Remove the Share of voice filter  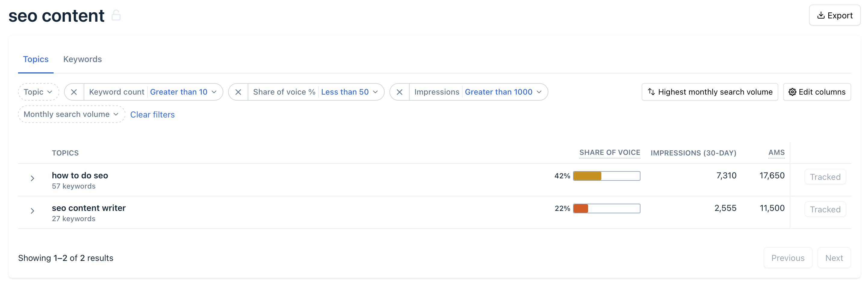tap(238, 92)
